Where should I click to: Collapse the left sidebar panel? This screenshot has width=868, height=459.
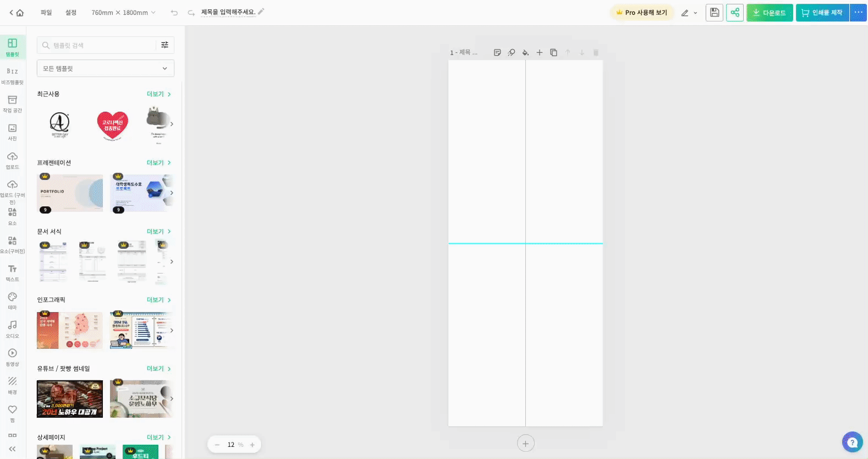(x=12, y=449)
